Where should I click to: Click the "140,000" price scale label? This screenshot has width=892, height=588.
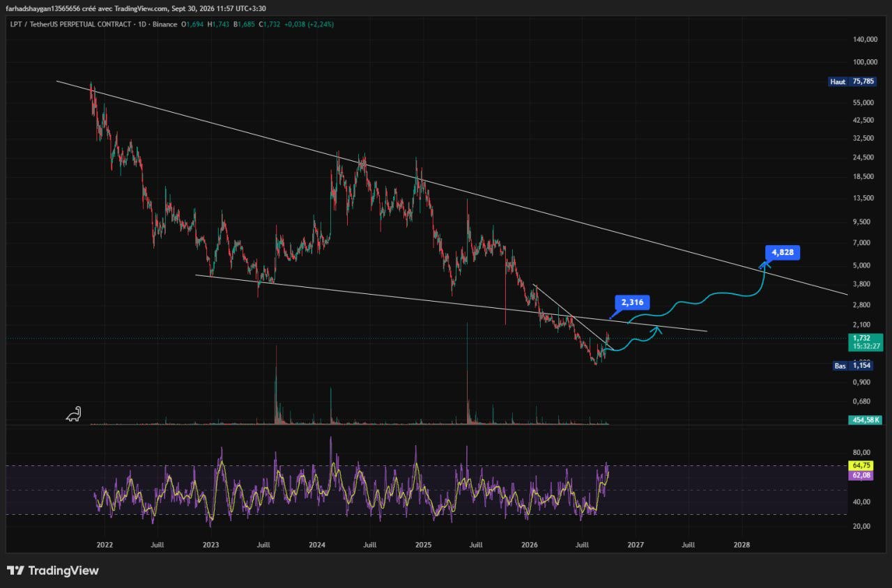click(865, 40)
